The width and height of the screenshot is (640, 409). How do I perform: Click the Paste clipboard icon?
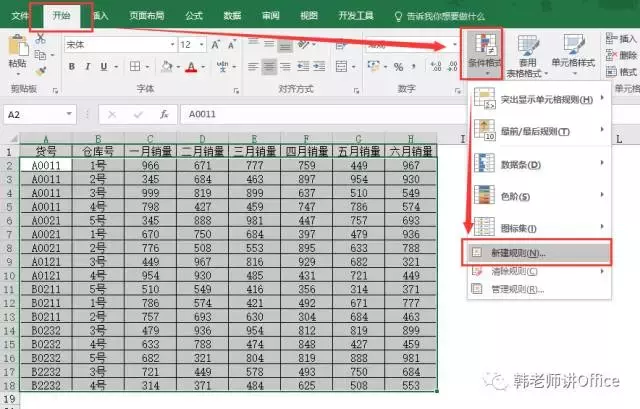click(18, 46)
